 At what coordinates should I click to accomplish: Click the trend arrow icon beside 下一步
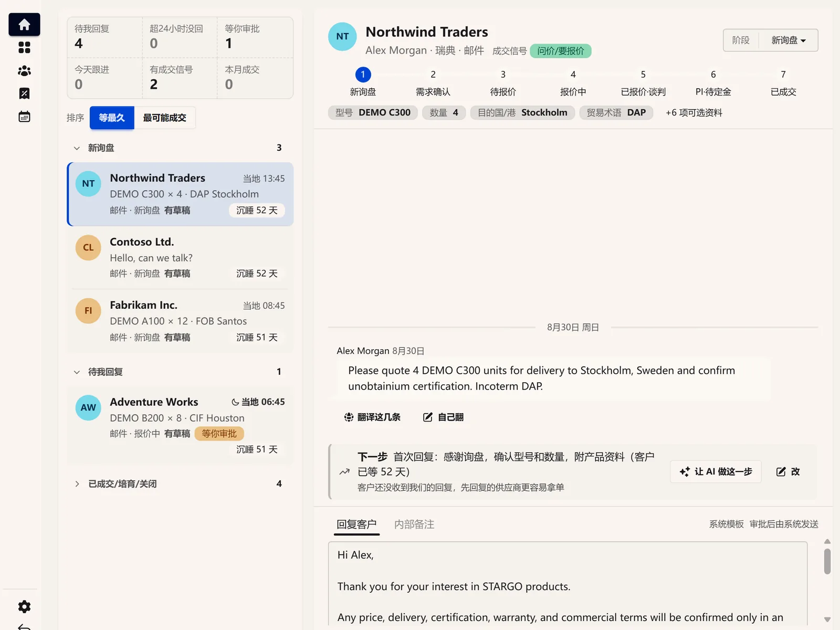tap(344, 471)
